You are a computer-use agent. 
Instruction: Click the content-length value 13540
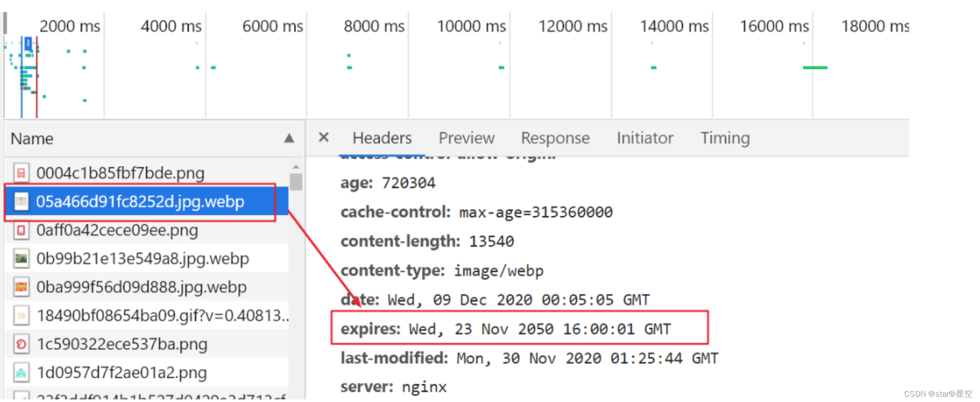(491, 241)
